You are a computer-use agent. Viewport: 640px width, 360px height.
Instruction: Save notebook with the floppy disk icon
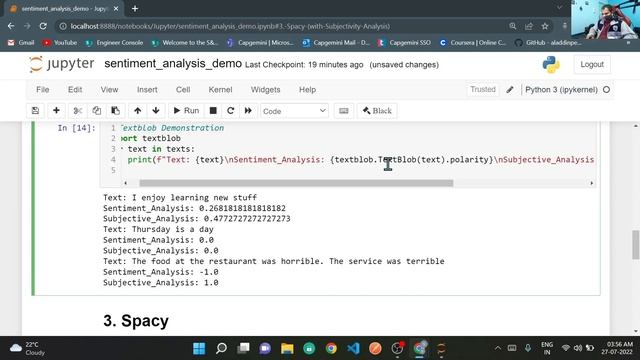coord(36,111)
